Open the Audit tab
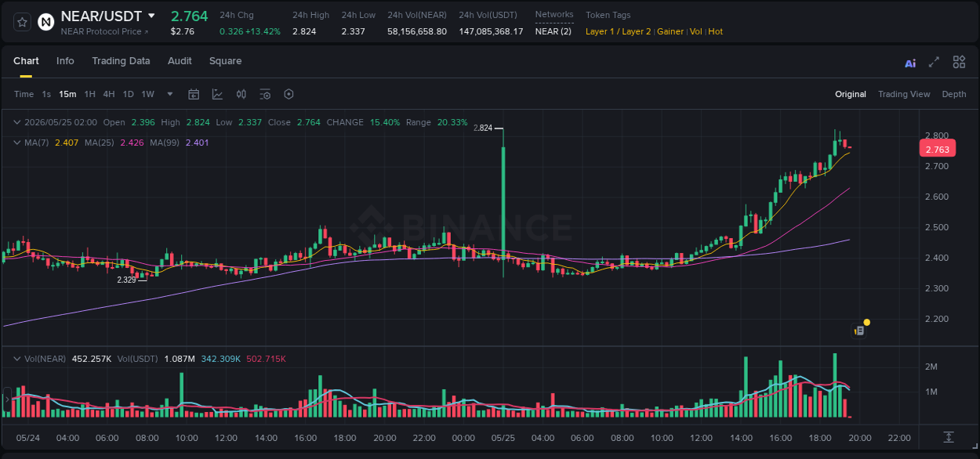980x459 pixels. [180, 61]
